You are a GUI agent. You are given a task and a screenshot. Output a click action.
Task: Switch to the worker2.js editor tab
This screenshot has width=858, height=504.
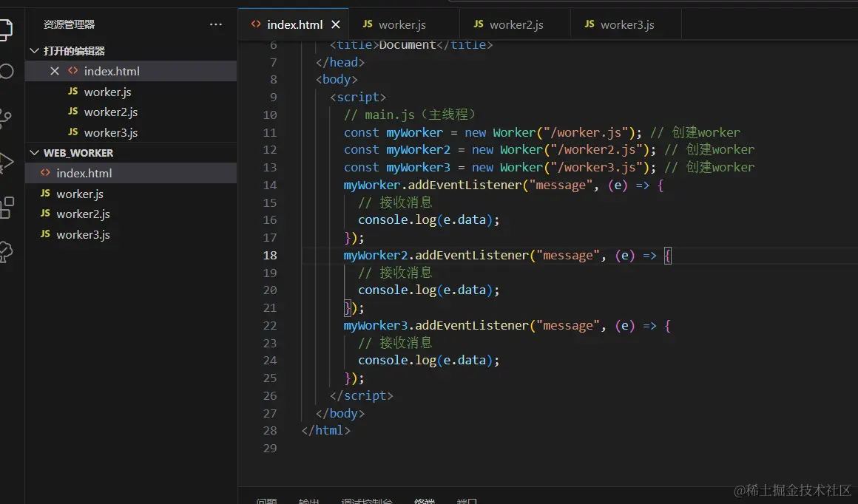515,24
